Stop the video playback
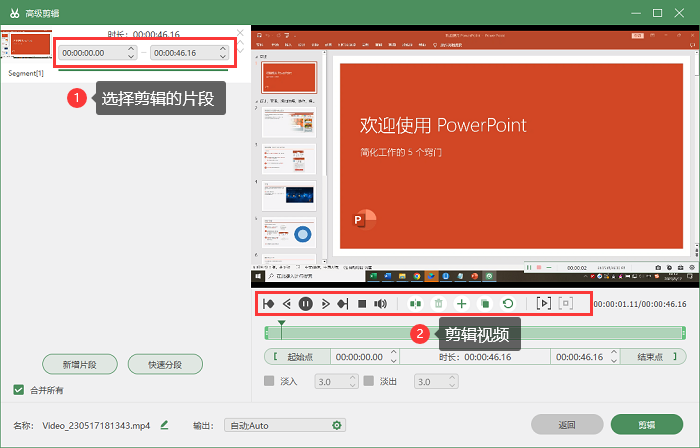This screenshot has width=700, height=448. point(362,304)
